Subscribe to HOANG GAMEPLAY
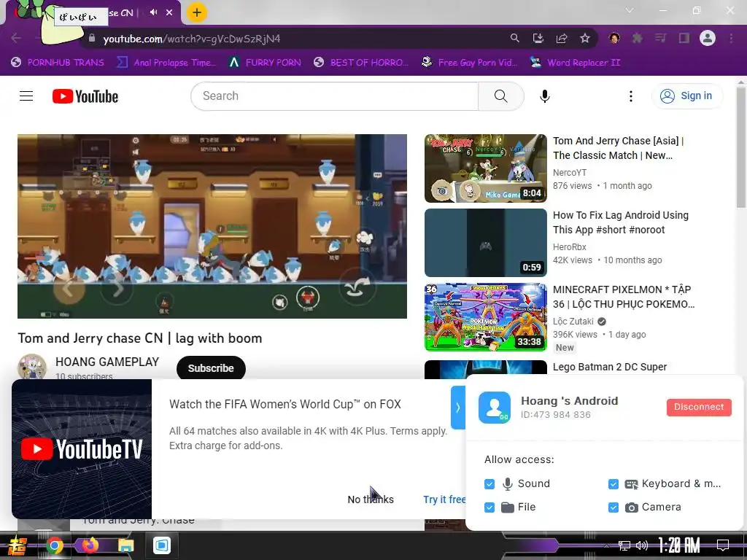747x560 pixels. click(211, 368)
